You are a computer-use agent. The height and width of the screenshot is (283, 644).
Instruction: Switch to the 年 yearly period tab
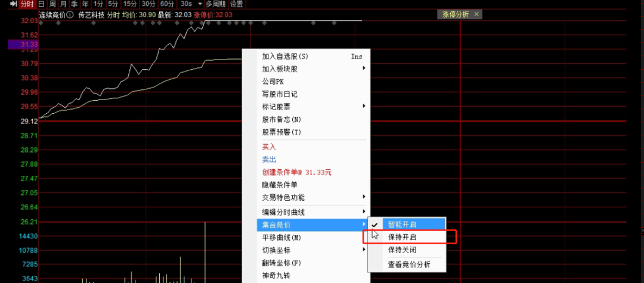click(x=85, y=4)
